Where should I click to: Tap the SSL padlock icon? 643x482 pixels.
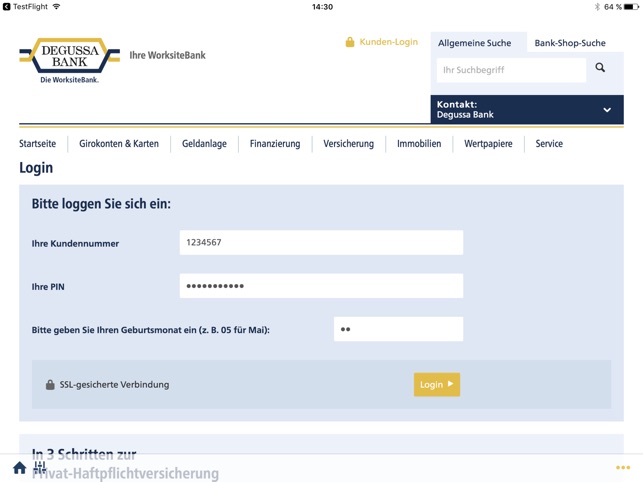(50, 385)
